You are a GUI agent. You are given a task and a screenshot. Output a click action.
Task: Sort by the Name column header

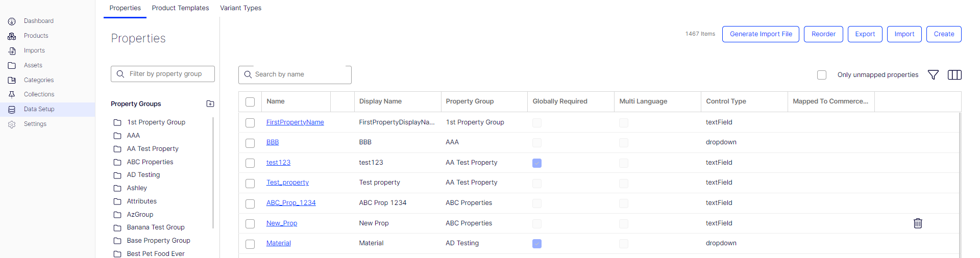296,101
